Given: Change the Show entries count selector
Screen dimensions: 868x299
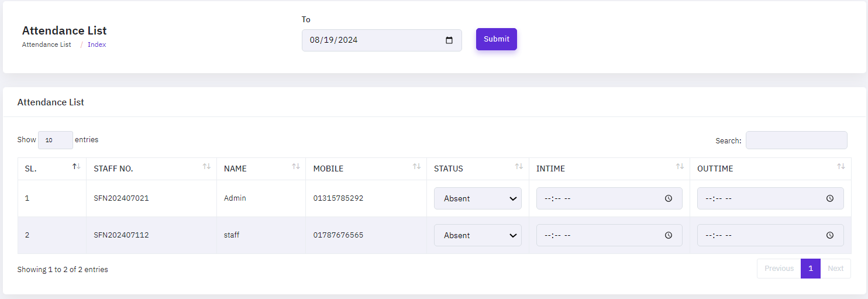Looking at the screenshot, I should pyautogui.click(x=55, y=140).
